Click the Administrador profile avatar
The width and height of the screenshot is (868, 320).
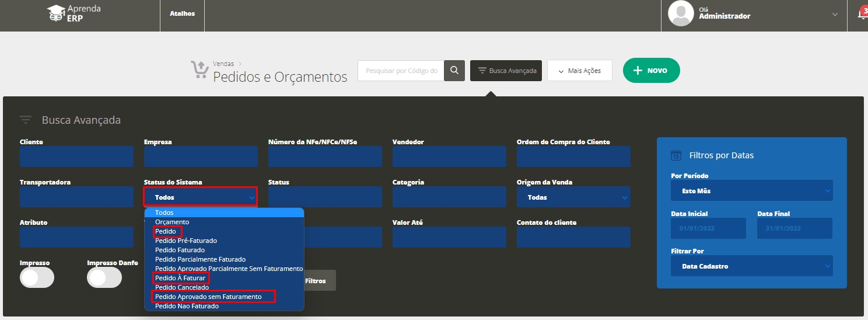pyautogui.click(x=681, y=14)
